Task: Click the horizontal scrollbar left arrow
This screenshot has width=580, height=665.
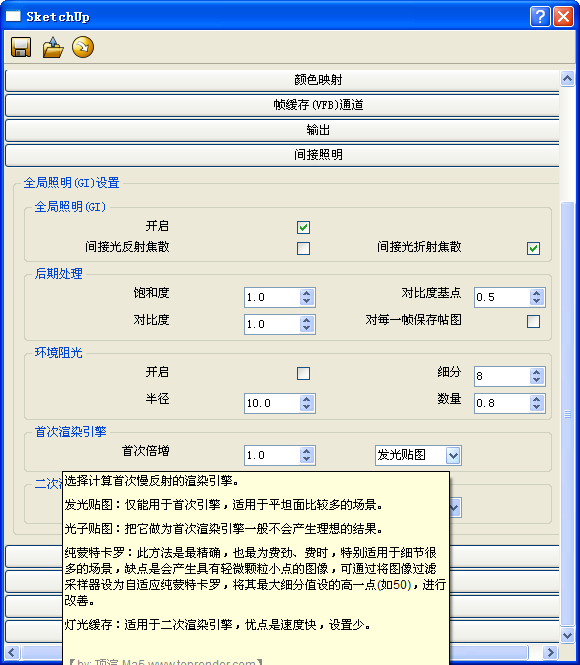Action: coord(11,652)
